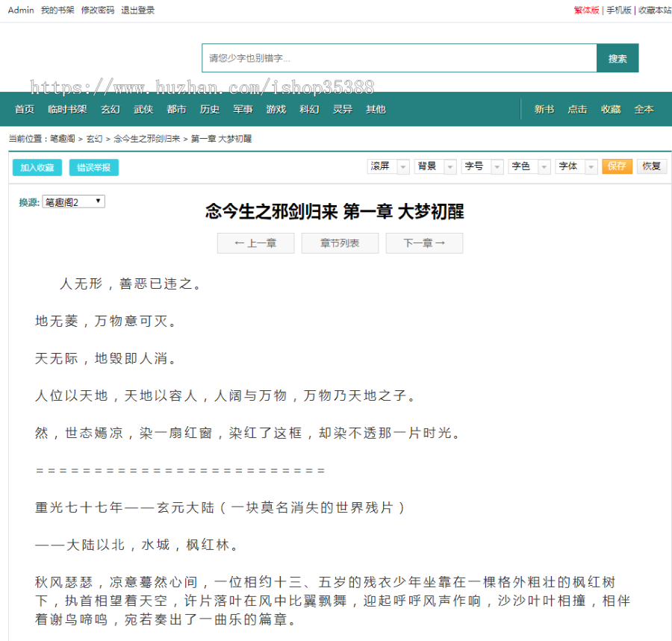
Task: Change source using the 换源 selector
Action: [72, 201]
